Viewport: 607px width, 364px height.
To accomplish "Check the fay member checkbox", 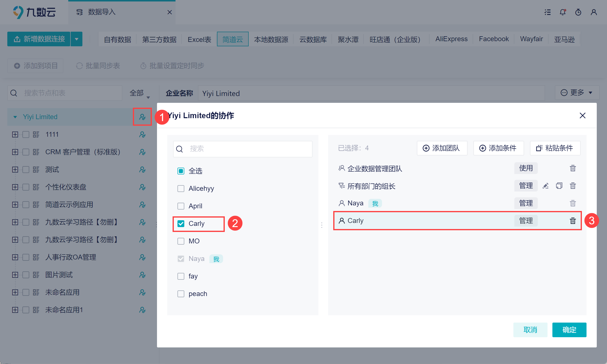I will point(181,276).
